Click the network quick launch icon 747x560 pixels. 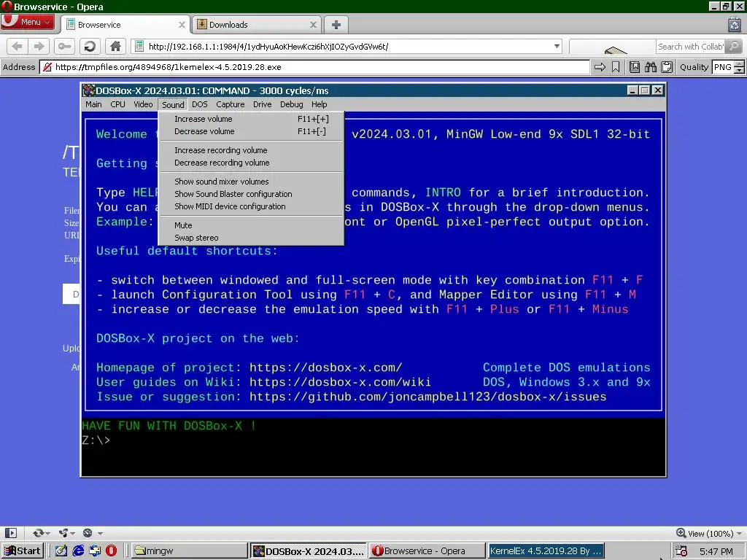pos(95,551)
